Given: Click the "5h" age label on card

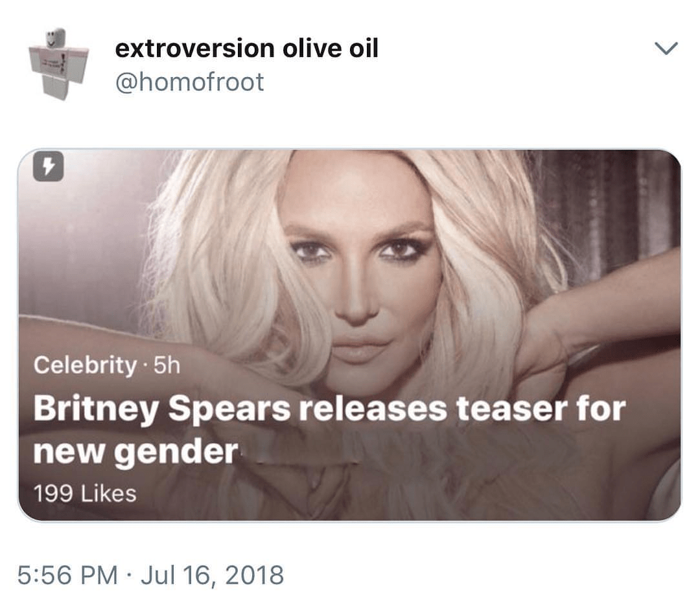Looking at the screenshot, I should [x=167, y=366].
